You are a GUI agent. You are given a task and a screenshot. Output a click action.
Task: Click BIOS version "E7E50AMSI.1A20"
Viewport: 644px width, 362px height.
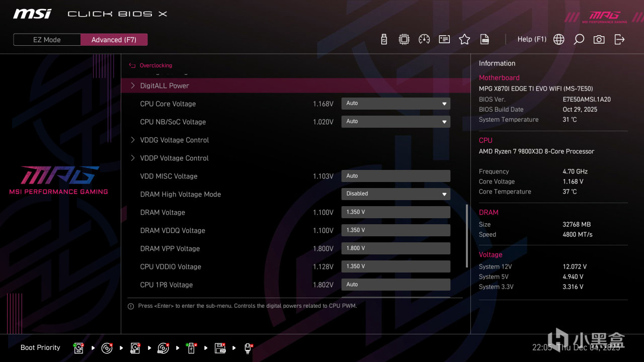pyautogui.click(x=587, y=100)
